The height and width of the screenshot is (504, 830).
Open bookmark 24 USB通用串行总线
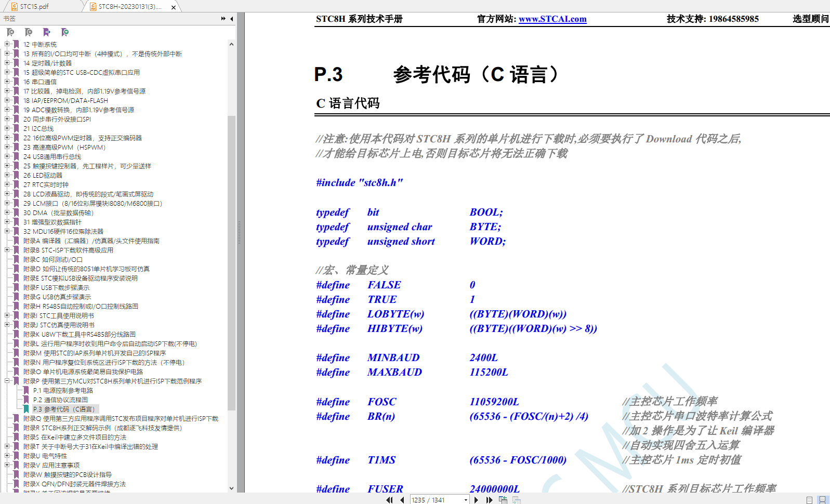[52, 156]
